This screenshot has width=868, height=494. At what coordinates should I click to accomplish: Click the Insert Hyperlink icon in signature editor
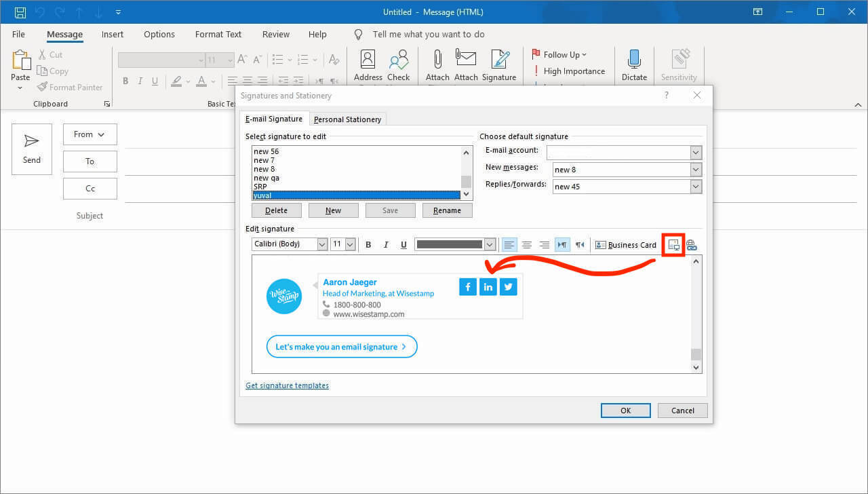(692, 245)
